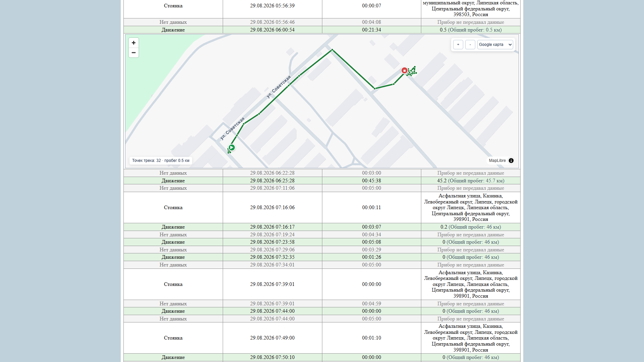Click the Нет данных row at 29.08.2026 07:19:24
Image resolution: width=644 pixels, height=362 pixels.
click(x=322, y=235)
